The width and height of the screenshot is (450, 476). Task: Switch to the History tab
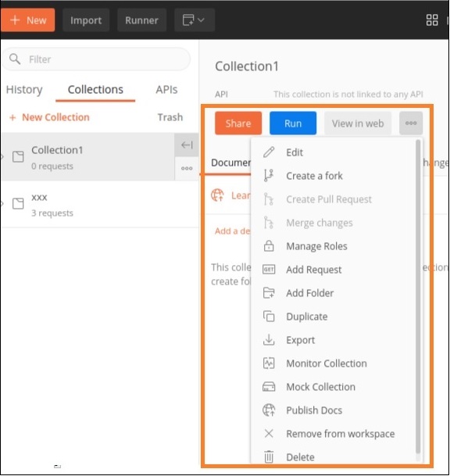(24, 90)
